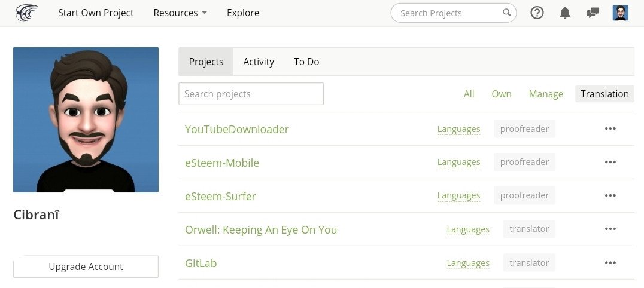
Task: Click the Upgrade Account button
Action: (x=86, y=266)
